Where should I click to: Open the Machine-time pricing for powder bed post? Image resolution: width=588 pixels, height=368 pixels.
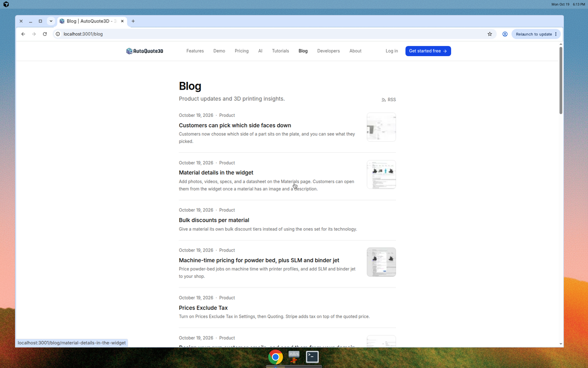click(259, 260)
